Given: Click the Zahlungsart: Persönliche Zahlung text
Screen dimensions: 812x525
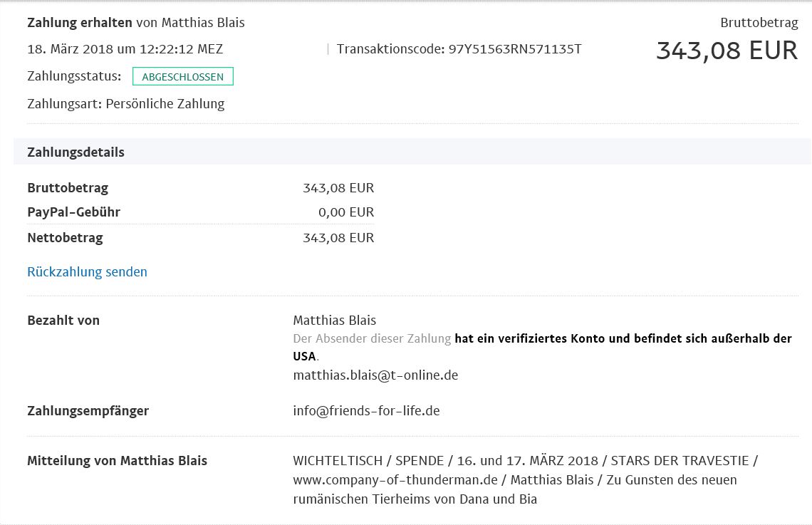Looking at the screenshot, I should [x=126, y=104].
